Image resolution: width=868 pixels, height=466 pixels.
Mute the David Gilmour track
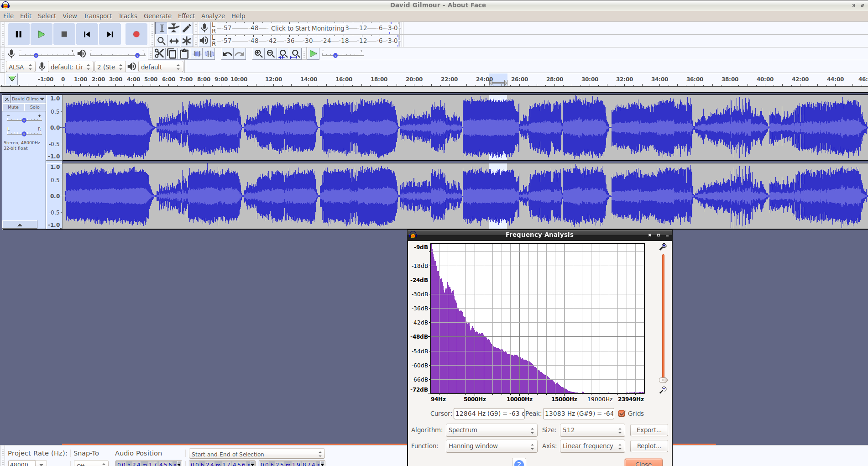pos(13,107)
